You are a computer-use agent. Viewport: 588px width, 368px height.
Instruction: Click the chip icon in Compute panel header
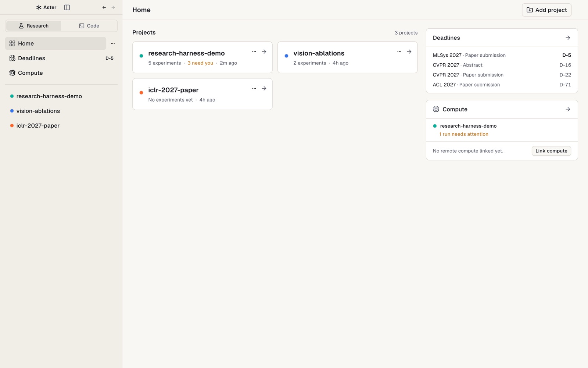click(436, 109)
